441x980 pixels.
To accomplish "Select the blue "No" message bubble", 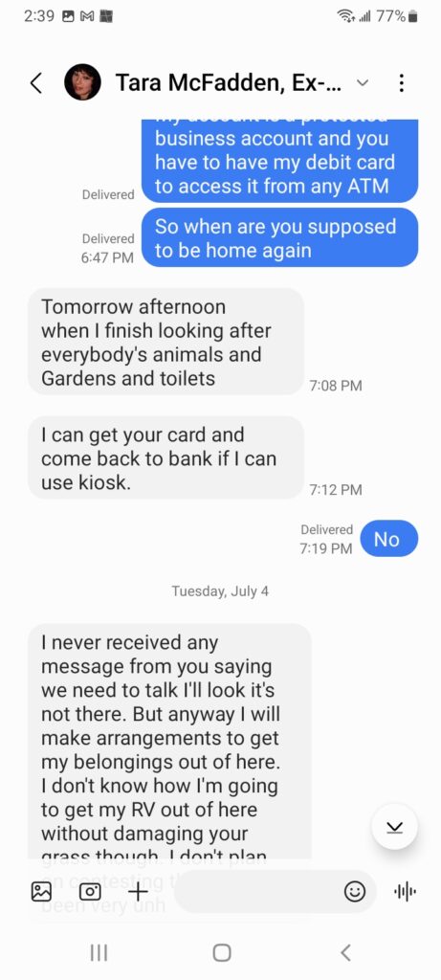I will coord(386,539).
